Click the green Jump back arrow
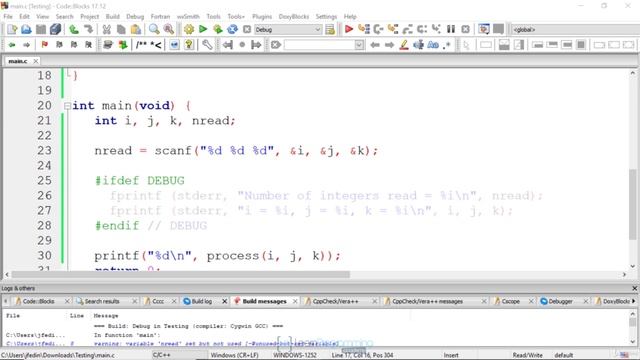640x360 pixels. pos(12,44)
